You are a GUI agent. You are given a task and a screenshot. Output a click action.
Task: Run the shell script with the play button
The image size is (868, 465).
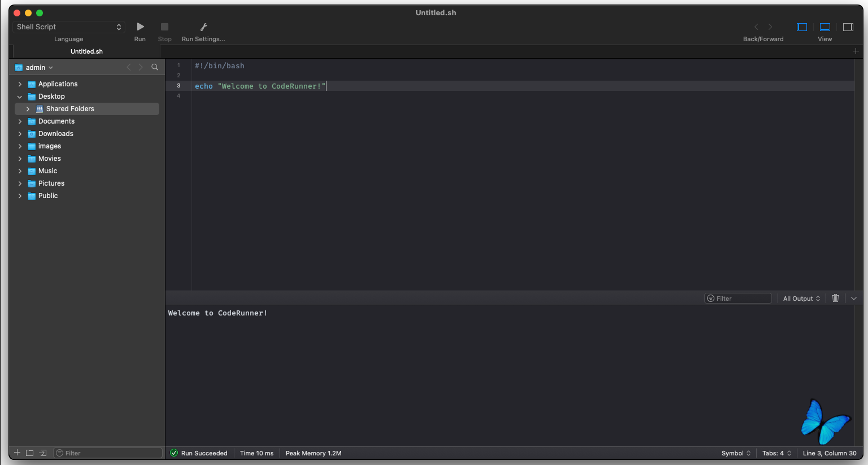[140, 27]
